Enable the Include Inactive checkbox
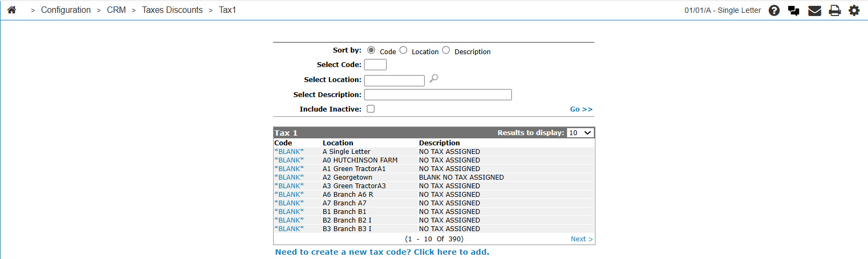Viewport: 868px width, 259px height. (x=371, y=109)
